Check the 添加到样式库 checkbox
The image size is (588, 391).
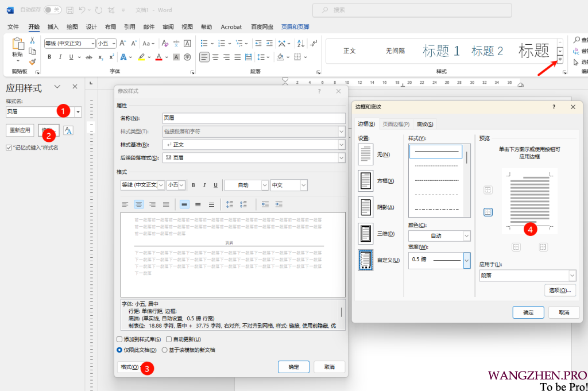pos(119,339)
